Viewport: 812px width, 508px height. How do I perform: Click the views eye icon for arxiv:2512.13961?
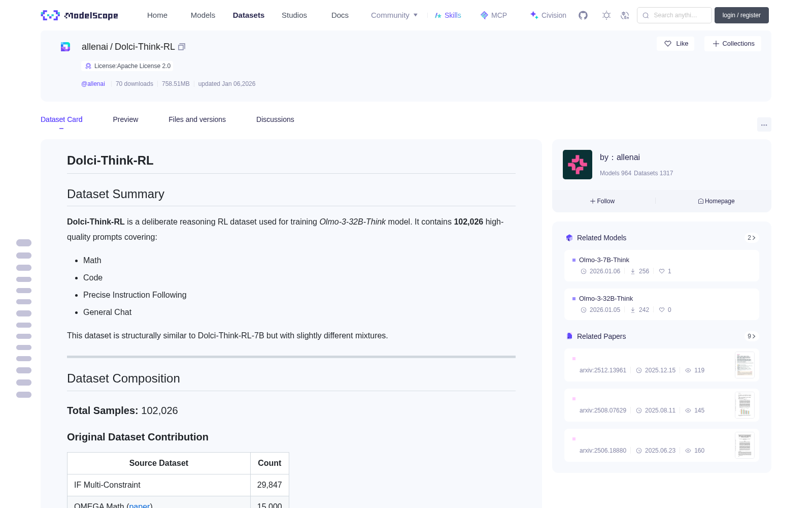(x=688, y=370)
